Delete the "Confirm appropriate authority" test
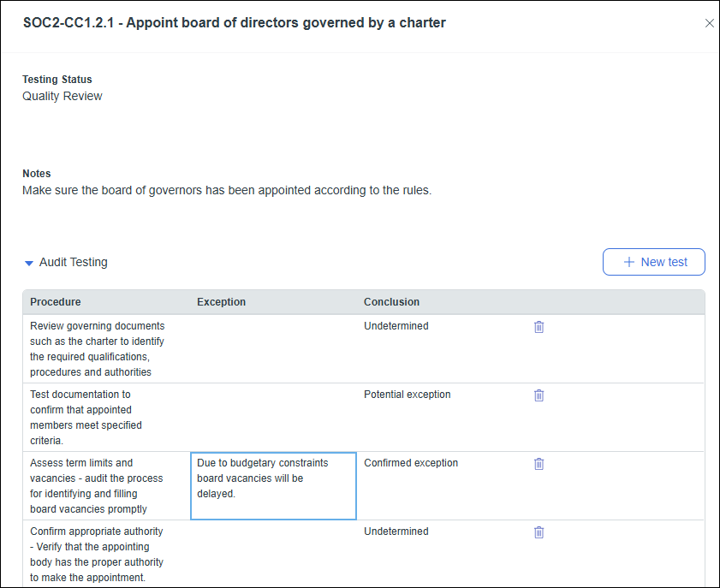Image resolution: width=720 pixels, height=588 pixels. (x=539, y=532)
